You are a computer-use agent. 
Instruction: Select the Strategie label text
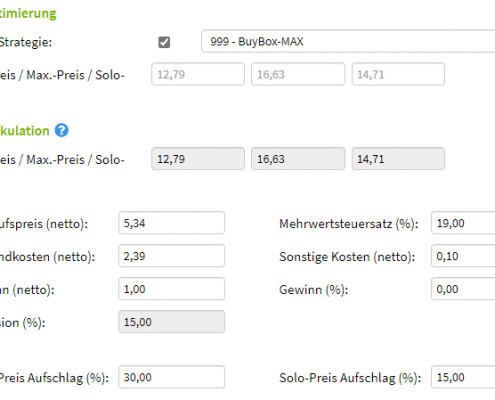(x=26, y=42)
